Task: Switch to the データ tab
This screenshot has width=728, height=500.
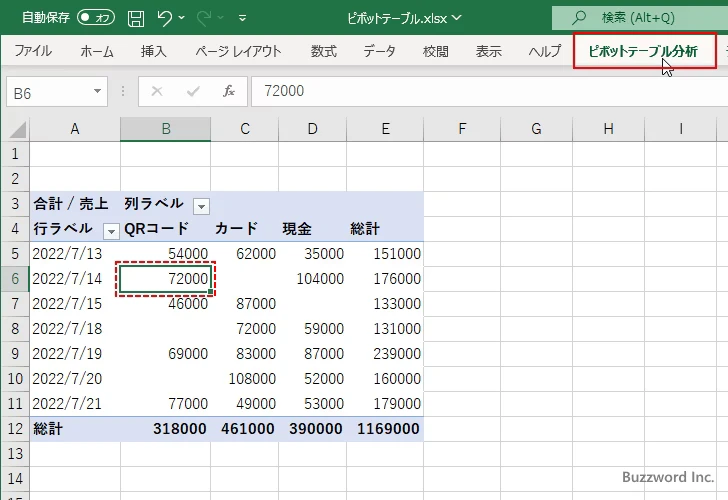Action: 379,51
